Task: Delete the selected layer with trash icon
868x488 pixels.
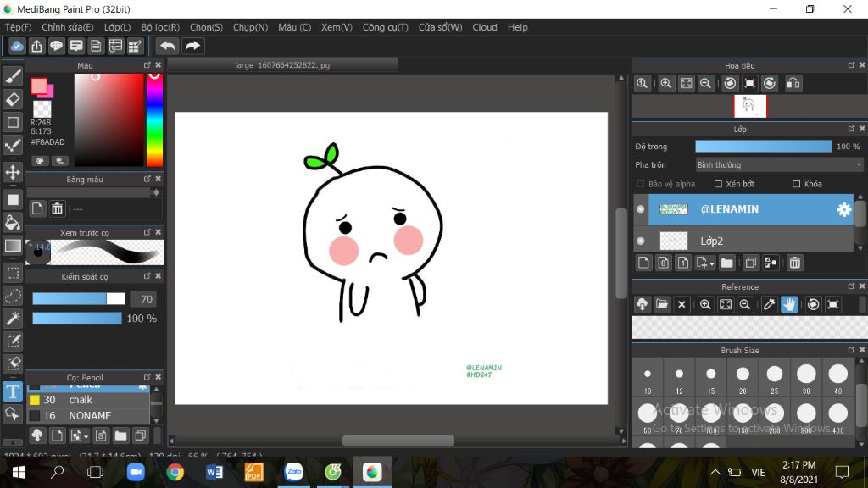Action: coord(795,263)
